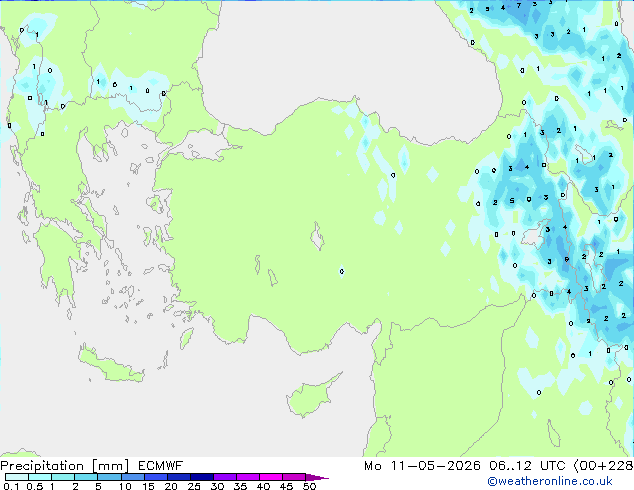Click the "10" legend scale label
The width and height of the screenshot is (634, 490).
pyautogui.click(x=125, y=486)
